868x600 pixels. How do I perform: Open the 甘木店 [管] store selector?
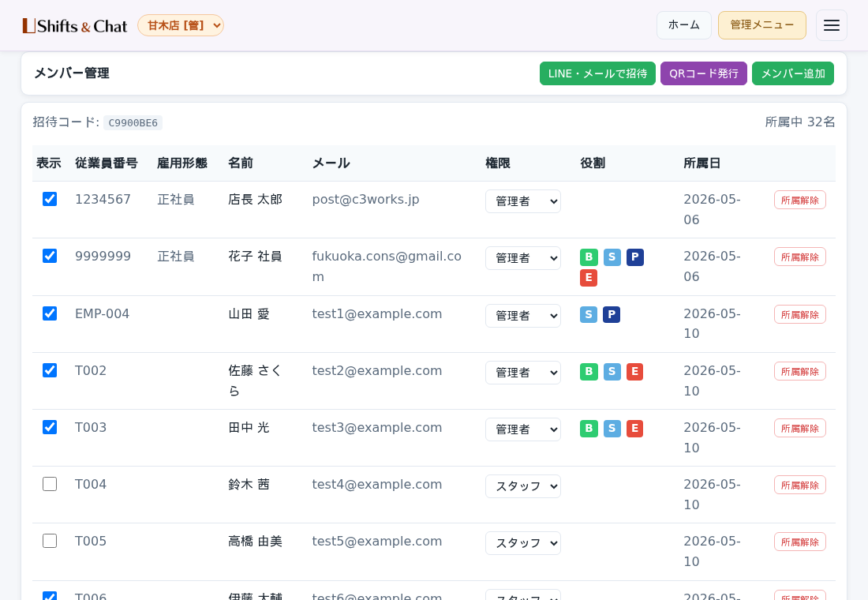click(x=181, y=25)
